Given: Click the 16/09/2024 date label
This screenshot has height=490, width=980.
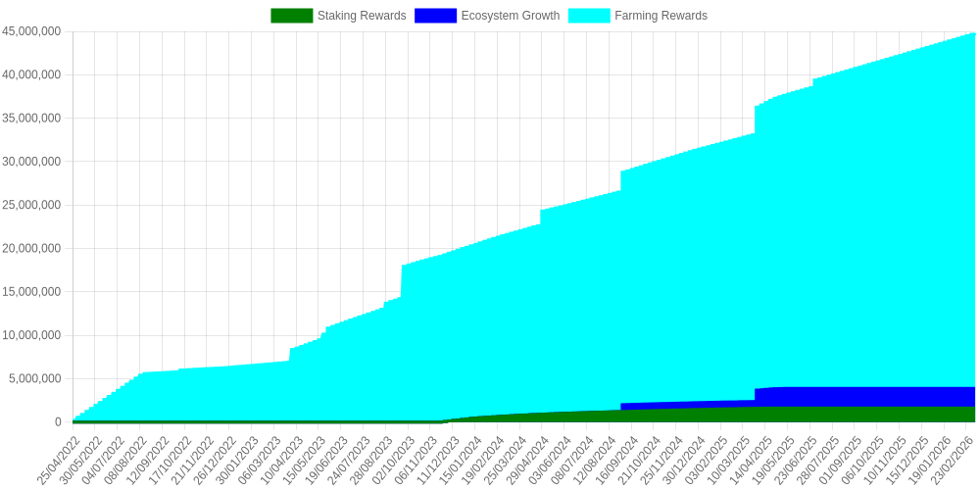Looking at the screenshot, I should [x=615, y=462].
